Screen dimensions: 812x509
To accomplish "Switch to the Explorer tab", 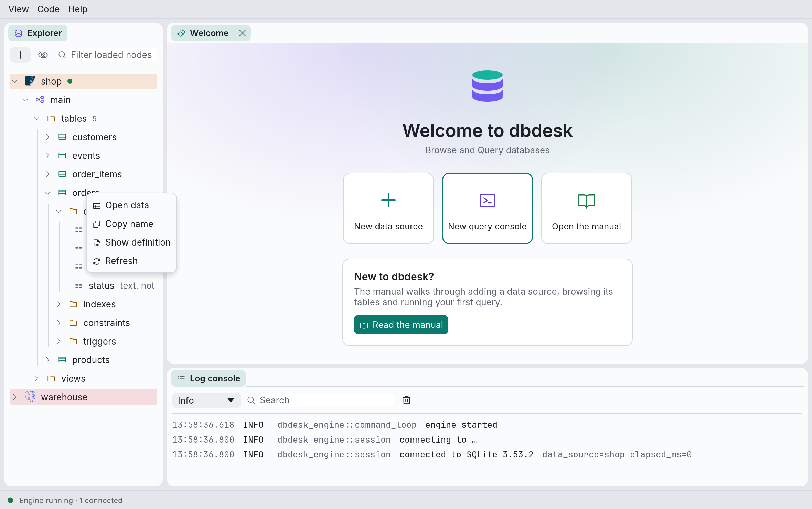I will (38, 33).
